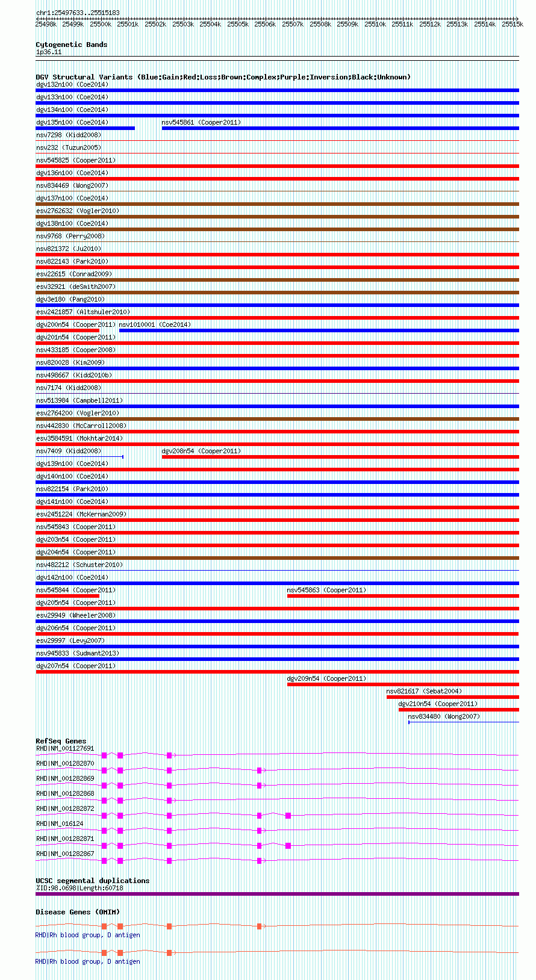Open variant esv2451224 (McKernan2009)
This screenshot has width=536, height=980.
click(81, 514)
